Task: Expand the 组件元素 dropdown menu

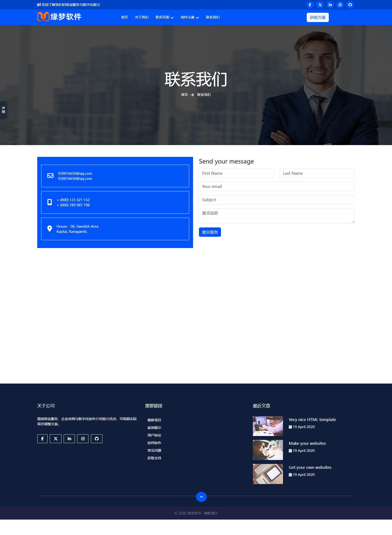Action: (x=190, y=17)
